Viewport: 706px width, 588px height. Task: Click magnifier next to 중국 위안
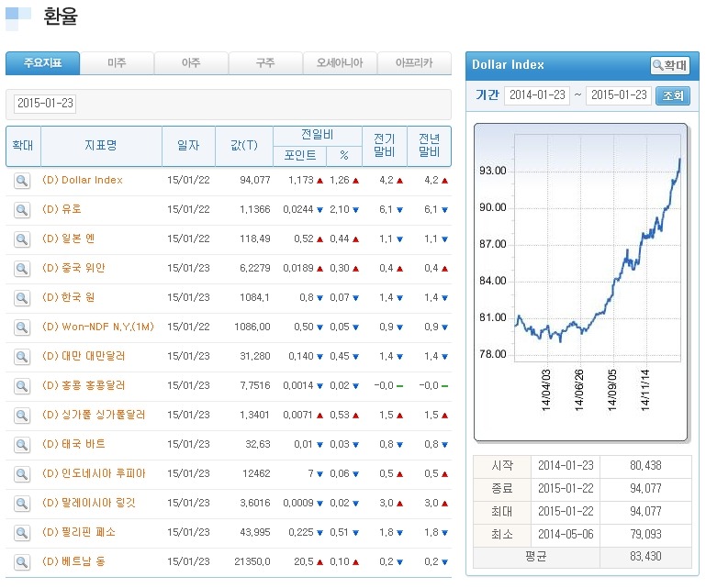click(x=22, y=269)
